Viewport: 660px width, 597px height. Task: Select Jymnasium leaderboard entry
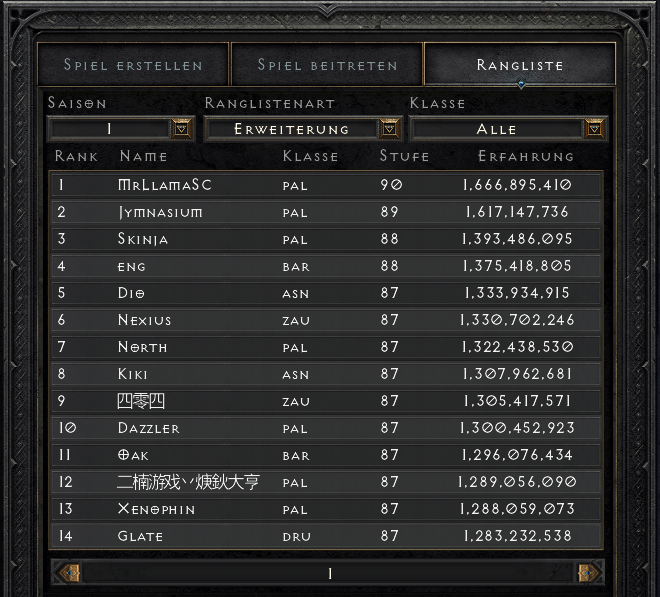[326, 212]
